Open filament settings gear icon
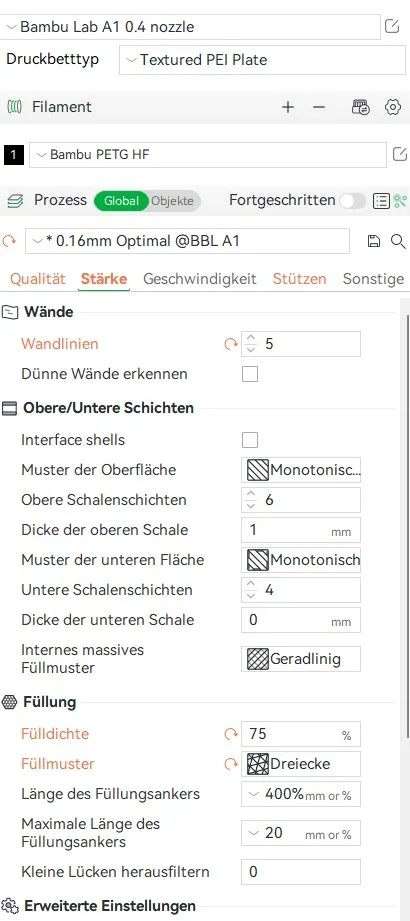410x921 pixels. coord(392,107)
